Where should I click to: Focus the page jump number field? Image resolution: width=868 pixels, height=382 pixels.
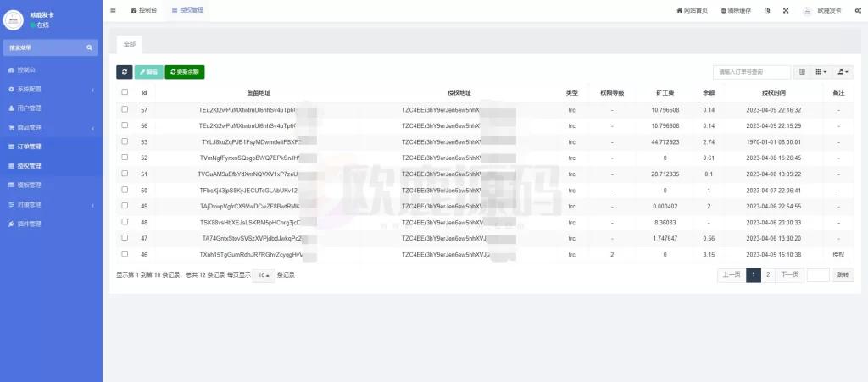[x=818, y=275]
